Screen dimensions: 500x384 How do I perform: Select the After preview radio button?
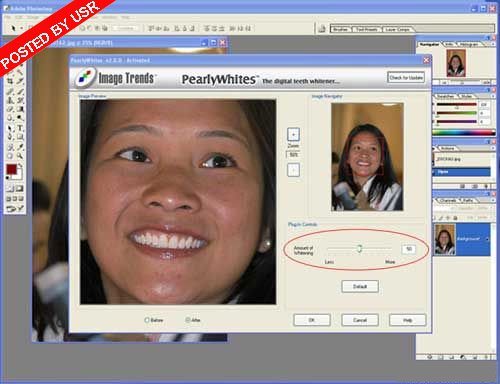pos(188,320)
